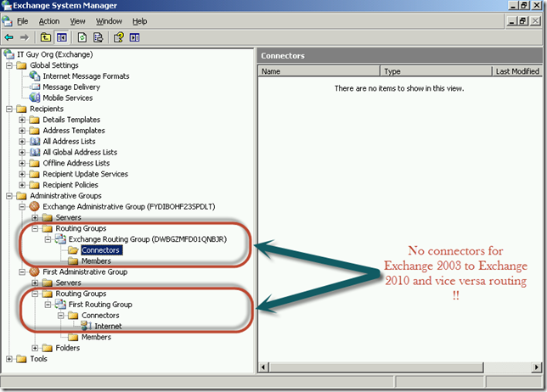The width and height of the screenshot is (547, 392).
Task: Click the Message Delivery envelope icon
Action: click(x=35, y=87)
